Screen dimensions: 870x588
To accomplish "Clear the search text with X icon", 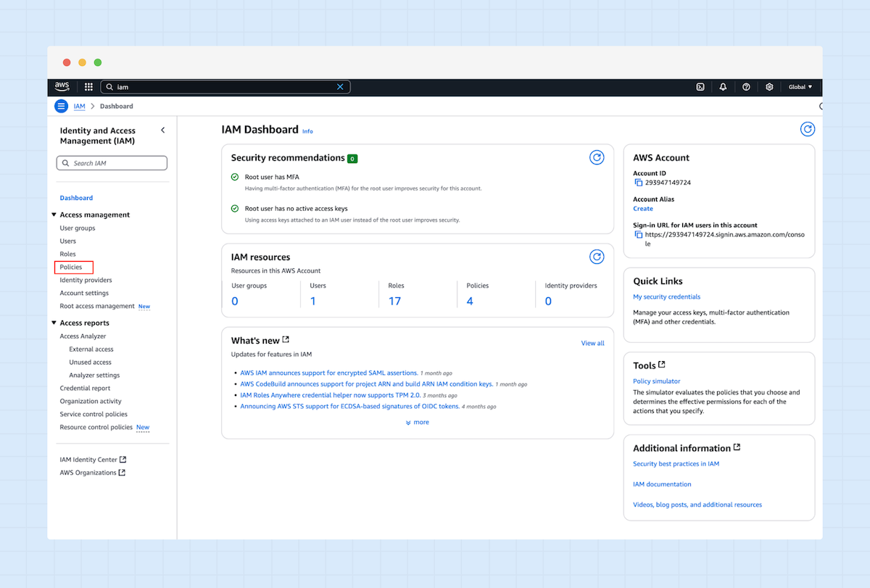I will pos(340,87).
